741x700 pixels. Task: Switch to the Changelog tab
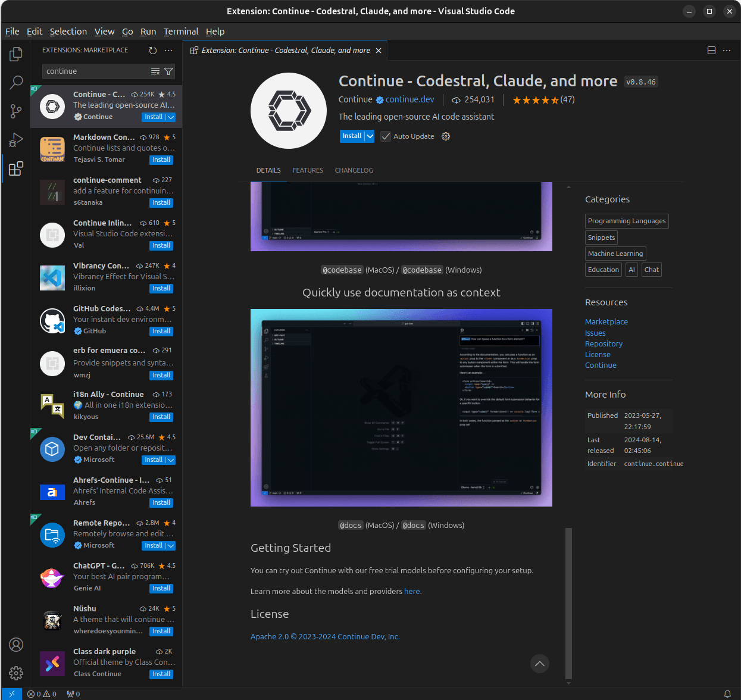(x=354, y=170)
